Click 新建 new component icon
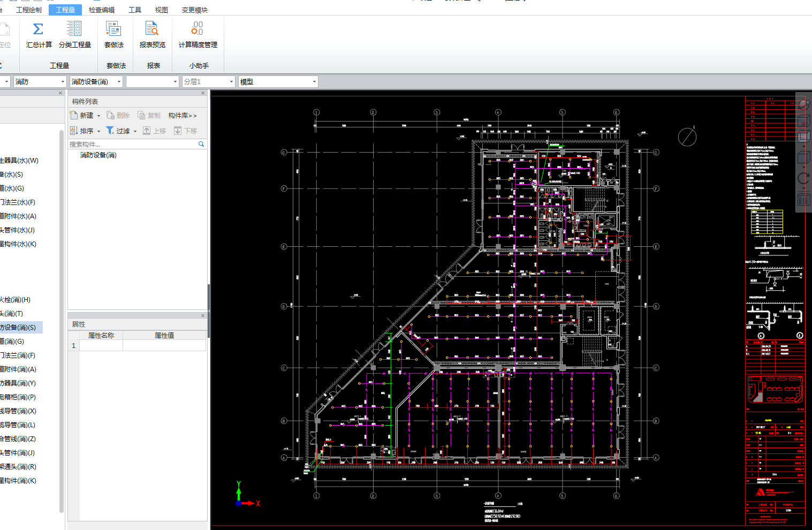Viewport: 812px width, 530px height. pos(74,115)
